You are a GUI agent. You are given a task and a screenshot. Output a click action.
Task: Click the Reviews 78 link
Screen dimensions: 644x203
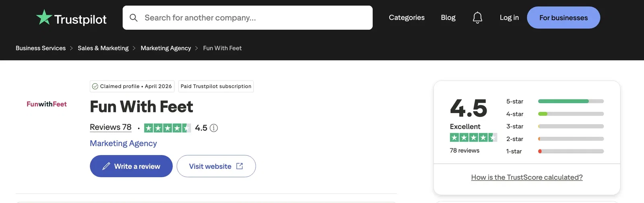pyautogui.click(x=111, y=127)
